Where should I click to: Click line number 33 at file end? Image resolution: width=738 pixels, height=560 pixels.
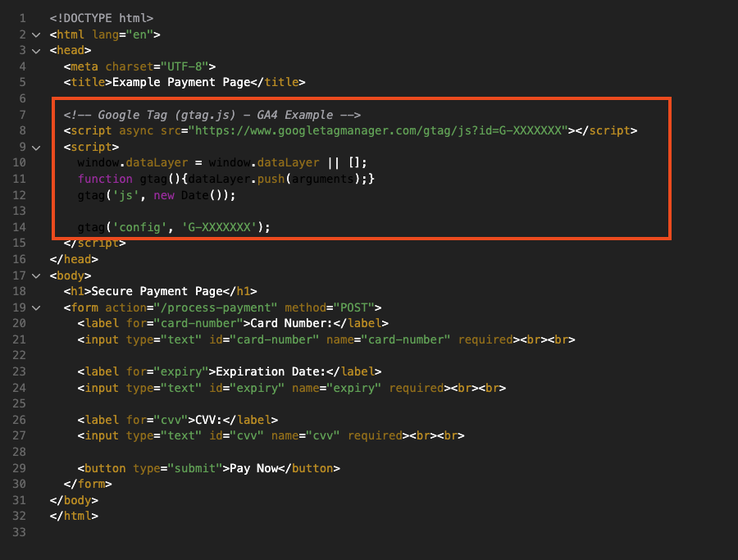[20, 532]
